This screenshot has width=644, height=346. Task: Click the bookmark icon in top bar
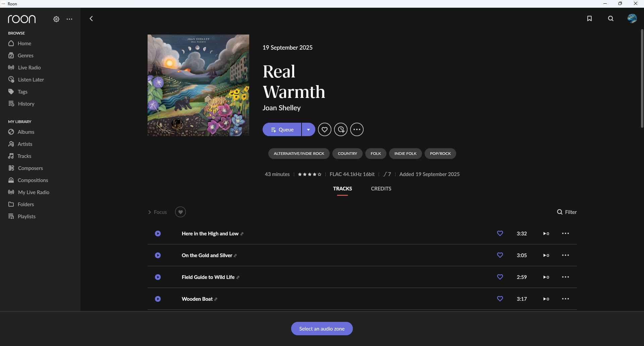[589, 18]
